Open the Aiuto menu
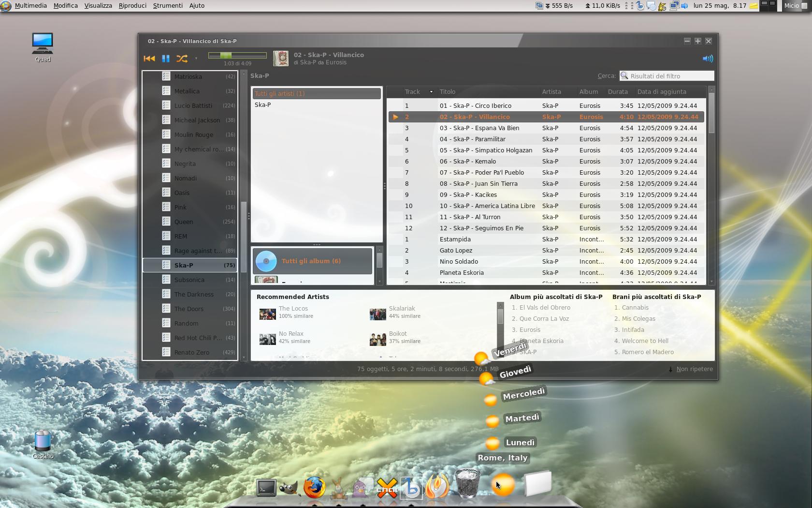This screenshot has height=508, width=812. [197, 5]
